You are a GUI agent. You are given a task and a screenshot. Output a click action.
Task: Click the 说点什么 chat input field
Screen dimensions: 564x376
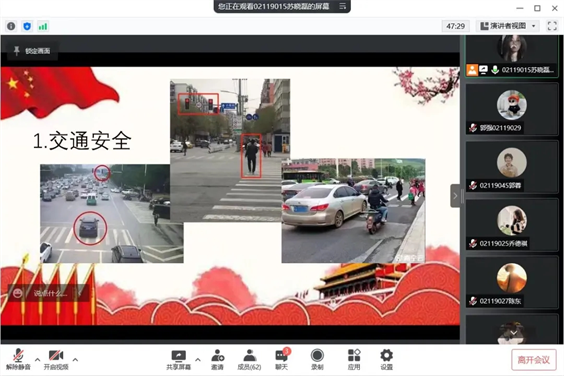(x=47, y=293)
